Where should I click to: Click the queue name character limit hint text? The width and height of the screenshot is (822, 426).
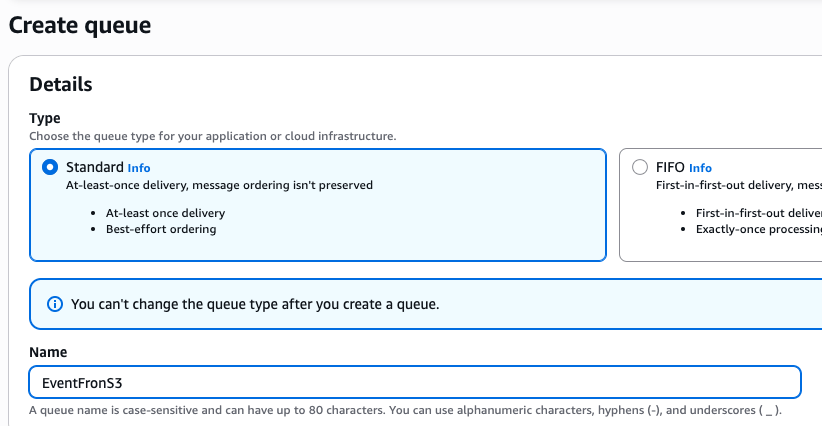pos(405,411)
